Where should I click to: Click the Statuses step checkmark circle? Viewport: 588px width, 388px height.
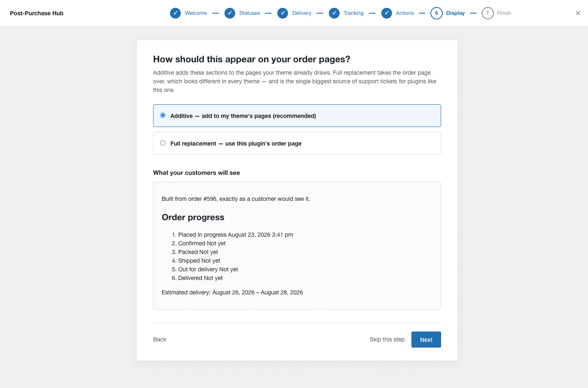(x=230, y=13)
